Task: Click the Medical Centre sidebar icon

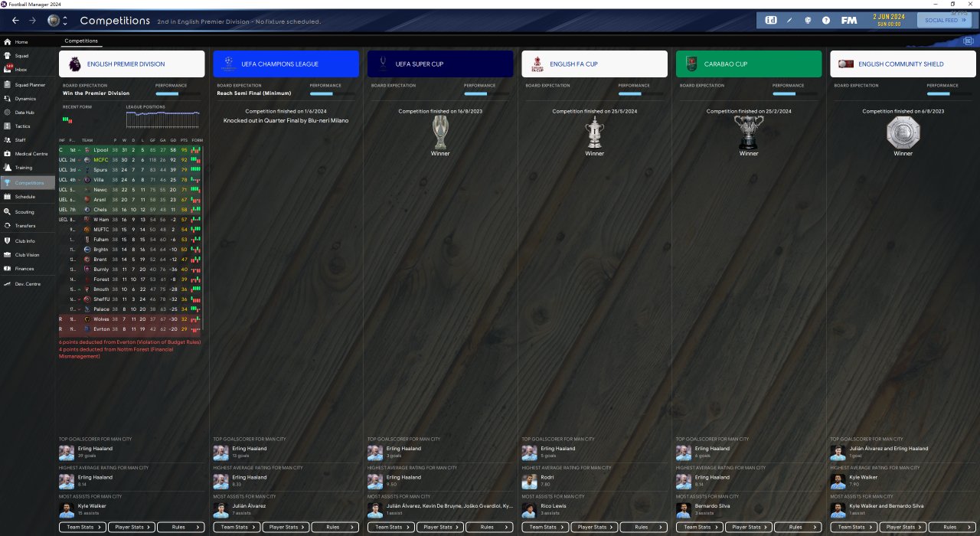Action: click(x=8, y=154)
